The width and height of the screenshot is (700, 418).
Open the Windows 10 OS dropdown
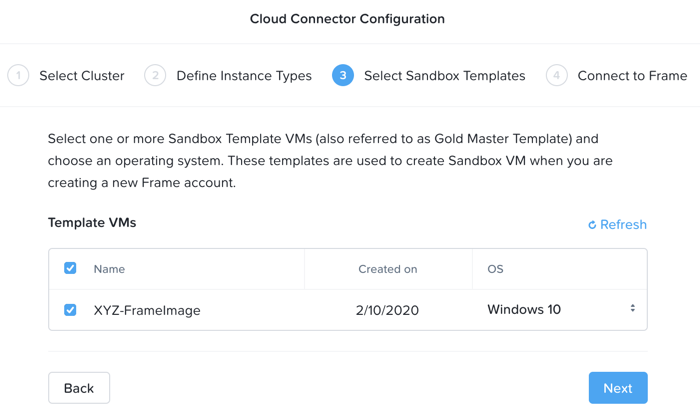pos(561,309)
